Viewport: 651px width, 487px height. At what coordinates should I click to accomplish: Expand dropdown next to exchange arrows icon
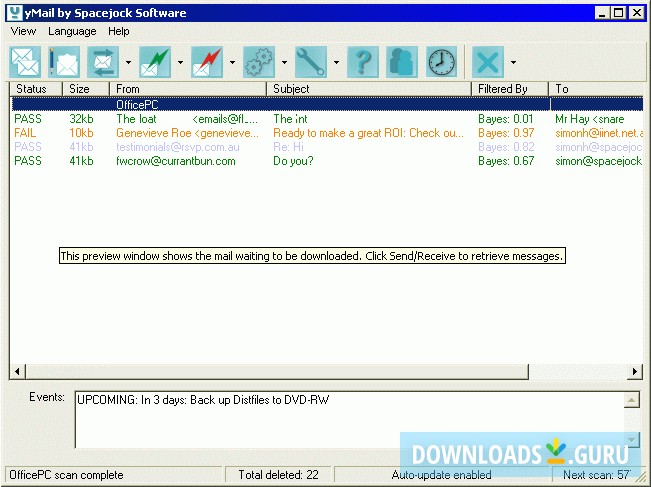pyautogui.click(x=128, y=62)
